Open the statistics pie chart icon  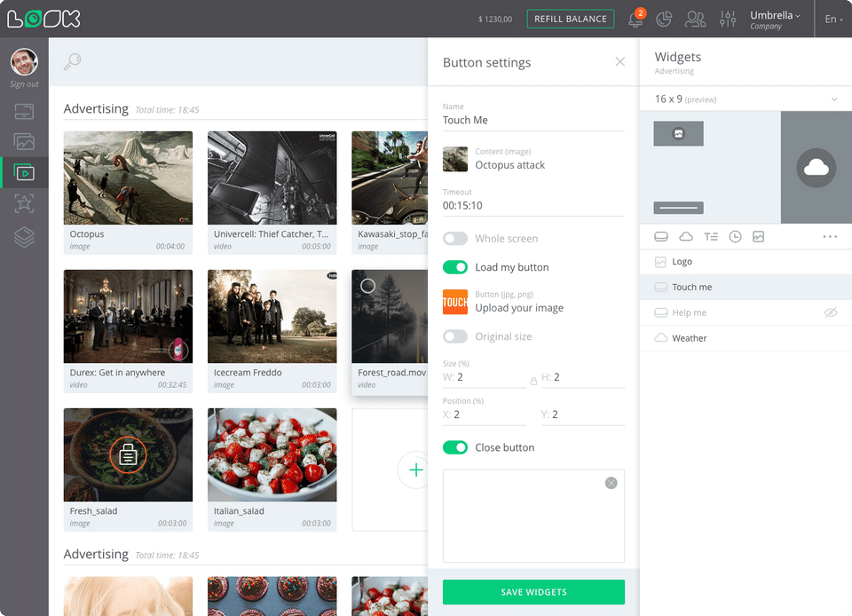[664, 20]
